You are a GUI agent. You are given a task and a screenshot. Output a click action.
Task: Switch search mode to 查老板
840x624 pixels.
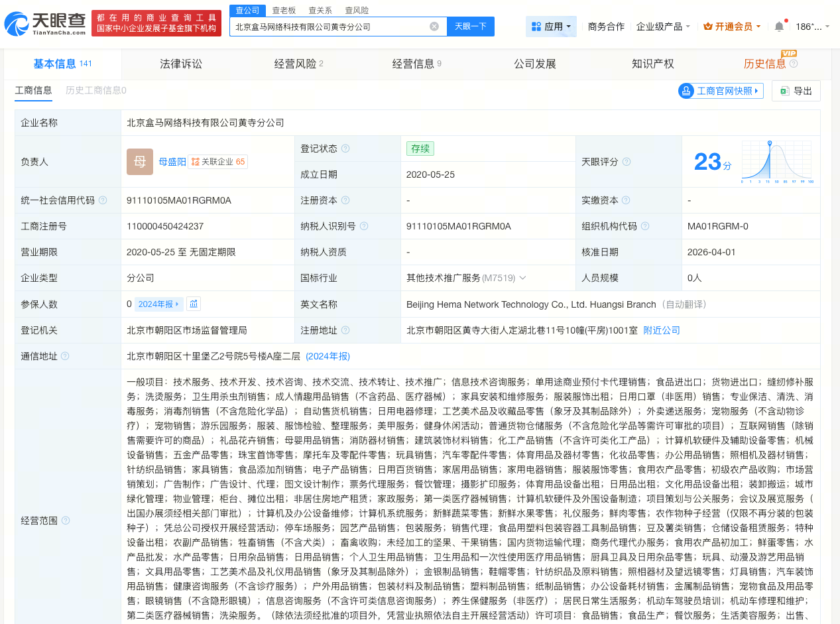(x=284, y=10)
